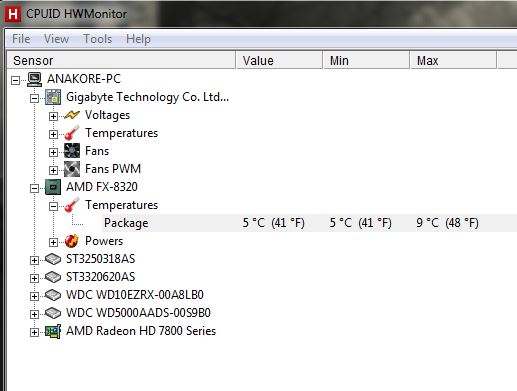Click the Gigabyte motherboard icon

click(x=53, y=97)
